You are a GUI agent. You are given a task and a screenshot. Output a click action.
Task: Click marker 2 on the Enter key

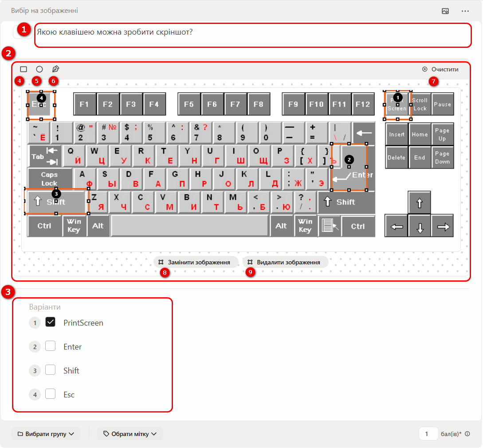coord(349,159)
